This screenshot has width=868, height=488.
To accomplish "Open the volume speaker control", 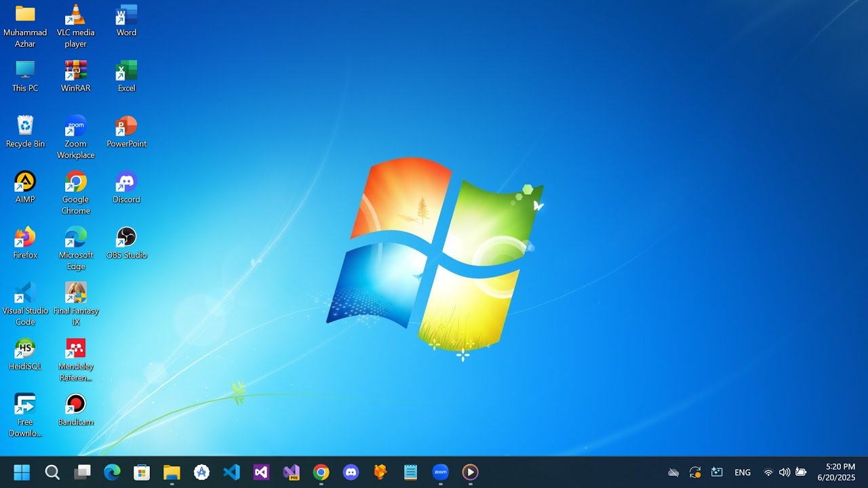I will pyautogui.click(x=785, y=472).
